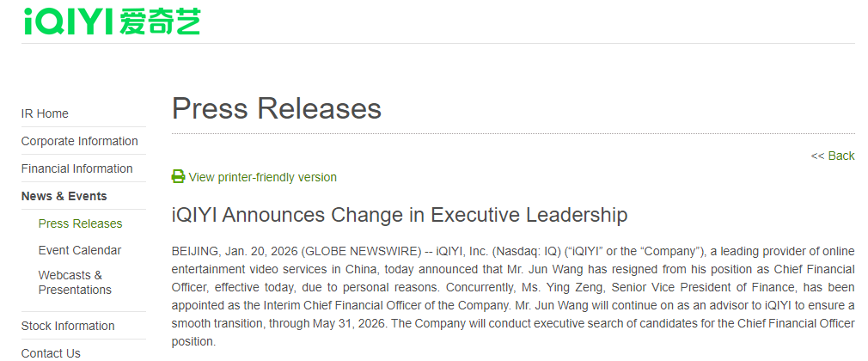
Task: Go to Stock Information in the sidebar
Action: (x=68, y=326)
